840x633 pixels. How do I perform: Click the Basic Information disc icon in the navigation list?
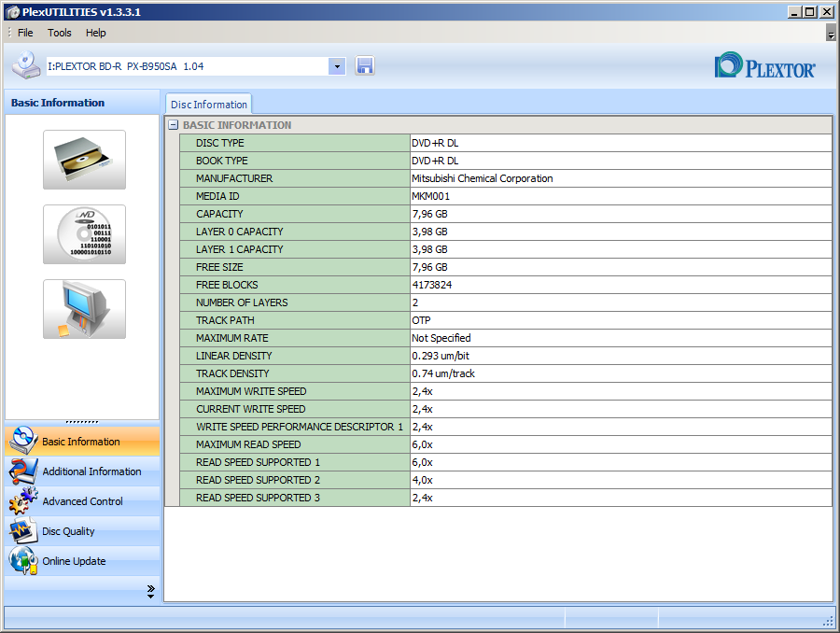click(23, 441)
